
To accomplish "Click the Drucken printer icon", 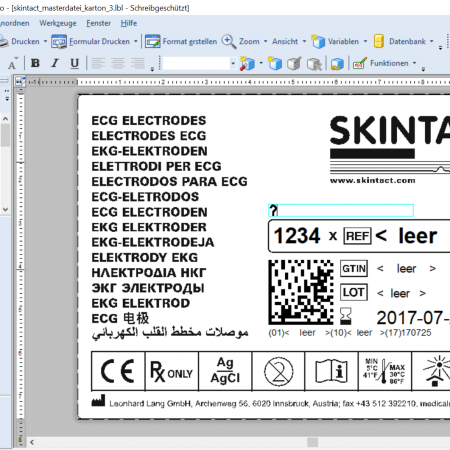I will click(4, 42).
